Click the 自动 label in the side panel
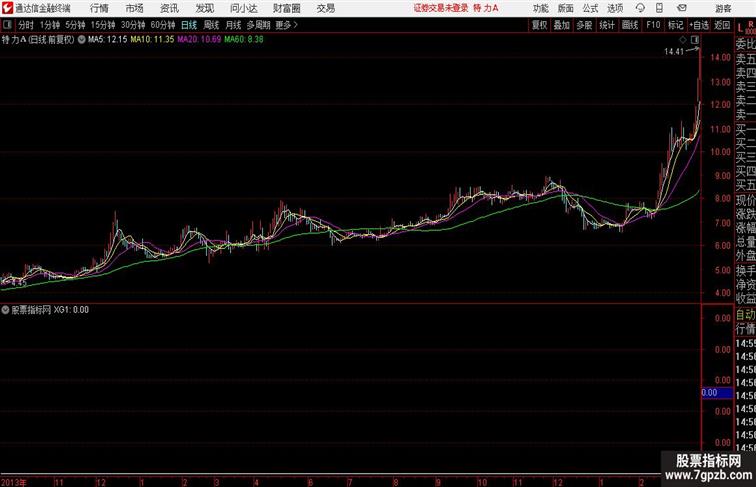This screenshot has height=487, width=756. [745, 315]
